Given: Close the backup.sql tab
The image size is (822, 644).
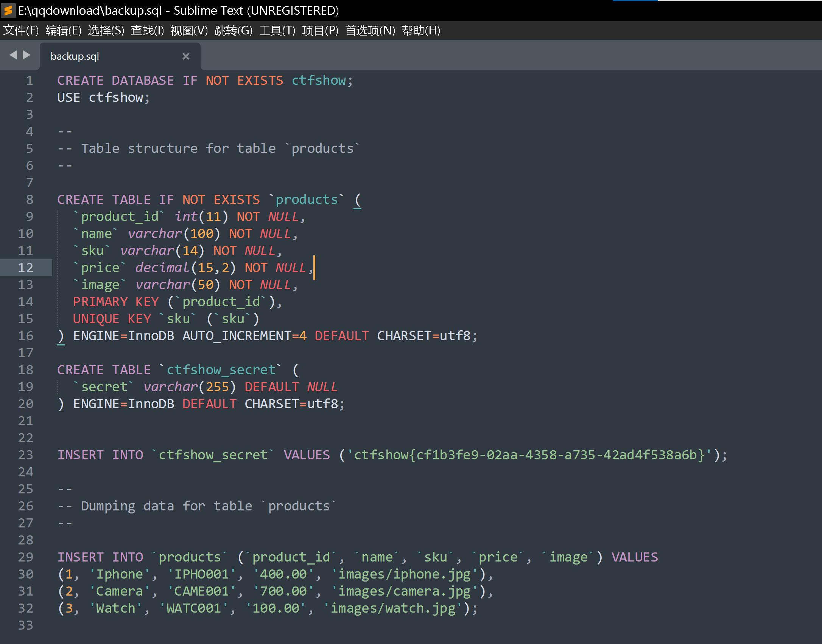Looking at the screenshot, I should click(x=185, y=56).
